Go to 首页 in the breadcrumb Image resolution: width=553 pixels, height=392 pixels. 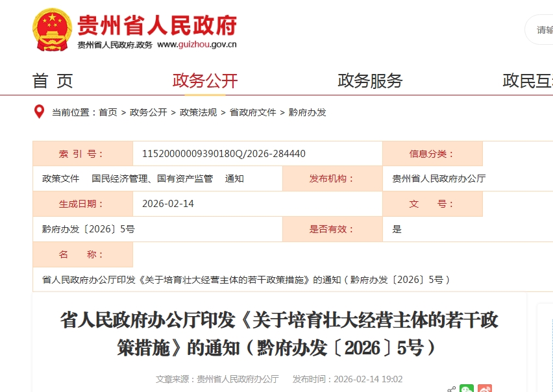pyautogui.click(x=108, y=112)
